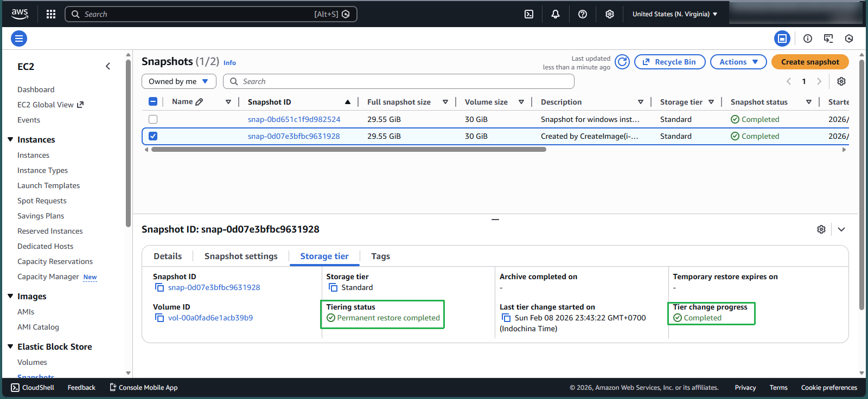Viewport: 868px width, 399px height.
Task: Check the snap-0bd651c1f9d982524 row checkbox
Action: (x=153, y=119)
